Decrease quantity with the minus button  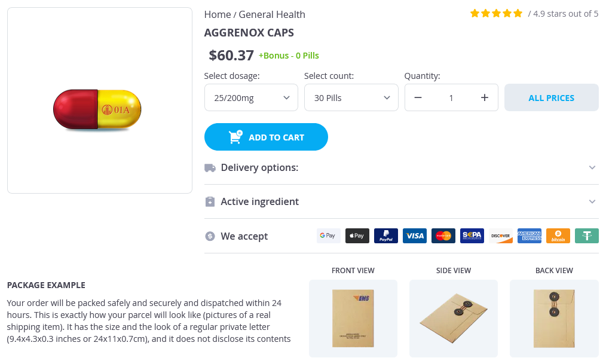click(418, 98)
